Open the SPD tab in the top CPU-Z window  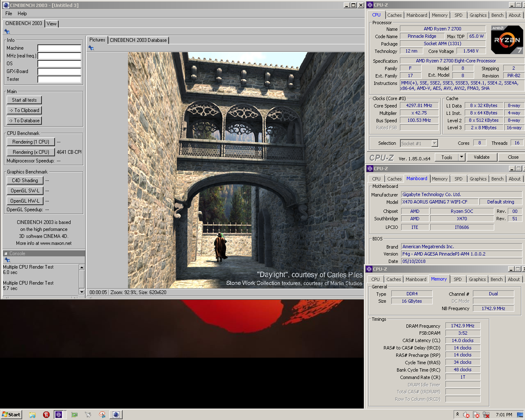coord(459,15)
